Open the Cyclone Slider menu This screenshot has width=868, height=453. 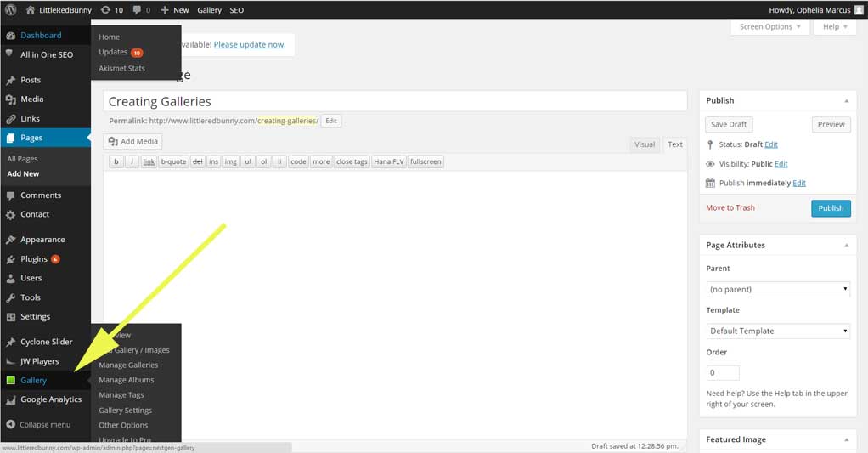46,342
